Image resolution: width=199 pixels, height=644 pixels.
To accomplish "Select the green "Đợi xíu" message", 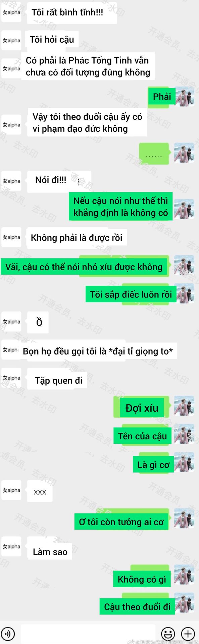I will click(x=142, y=407).
